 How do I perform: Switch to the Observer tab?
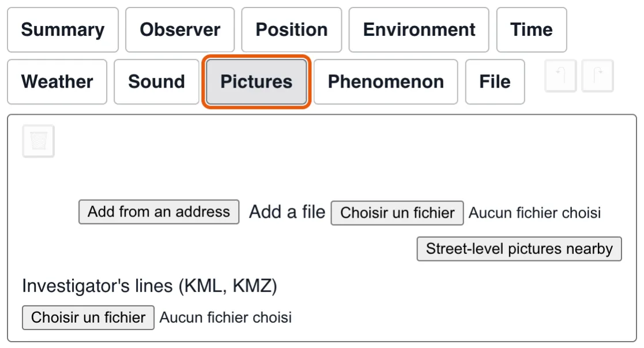180,29
